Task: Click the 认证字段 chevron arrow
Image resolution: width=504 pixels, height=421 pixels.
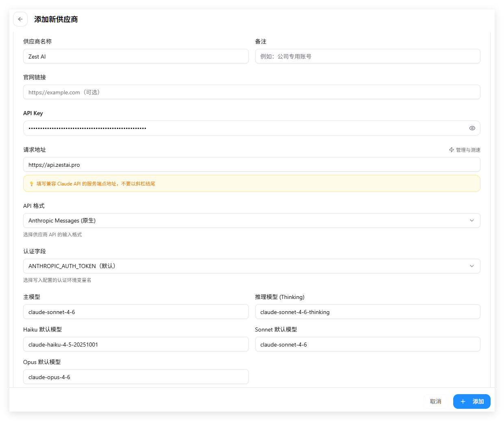Action: tap(472, 266)
